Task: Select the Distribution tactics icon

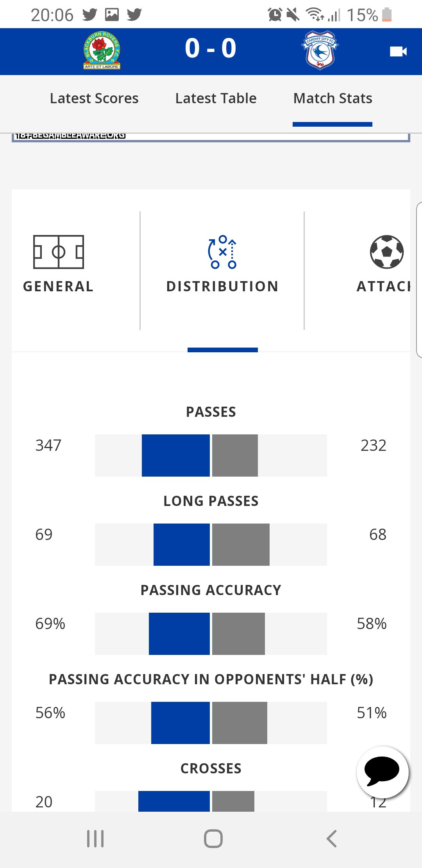Action: 222,252
